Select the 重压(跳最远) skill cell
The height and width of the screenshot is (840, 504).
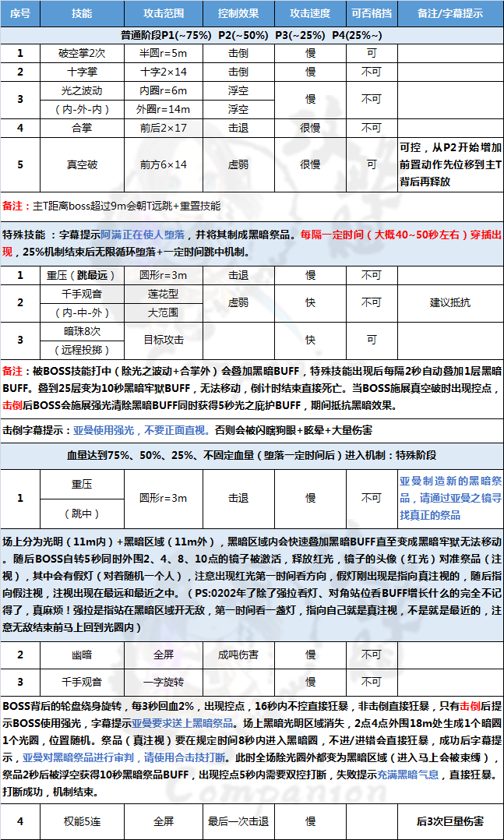coord(82,275)
